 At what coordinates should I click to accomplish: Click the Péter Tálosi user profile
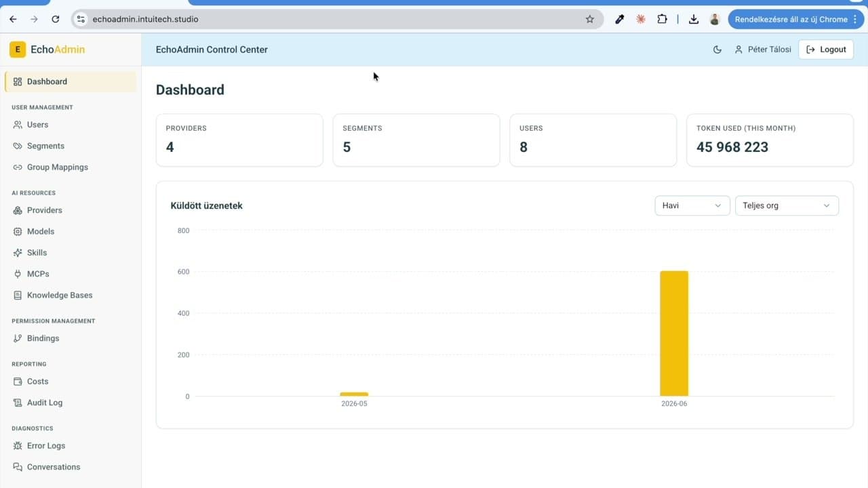[x=763, y=49]
